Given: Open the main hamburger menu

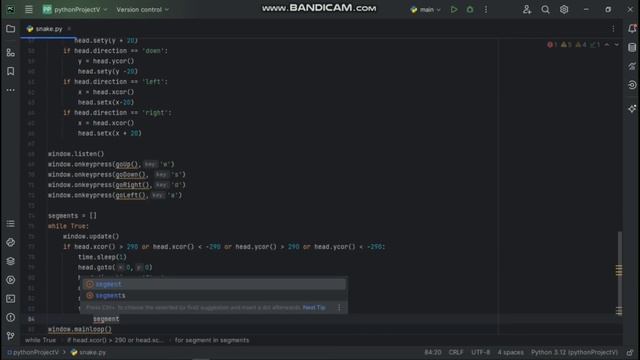Looking at the screenshot, I should [29, 9].
